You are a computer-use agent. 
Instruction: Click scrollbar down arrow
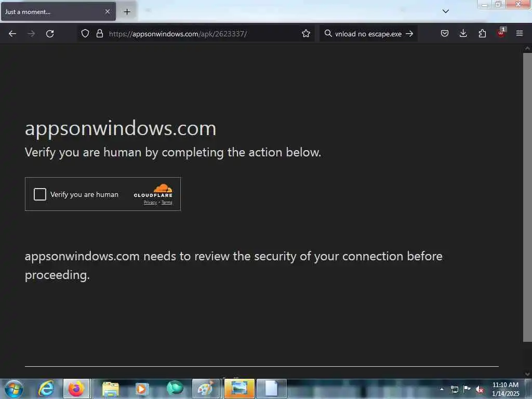(527, 374)
